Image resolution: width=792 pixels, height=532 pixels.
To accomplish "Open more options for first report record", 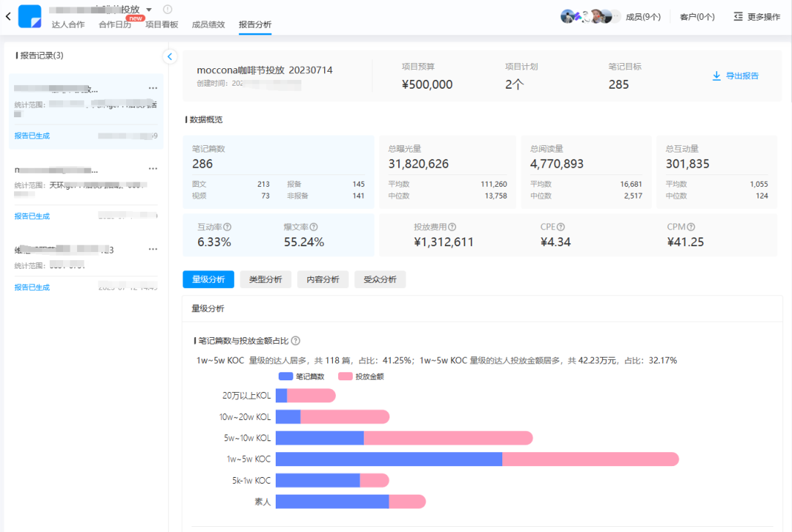I will coord(153,88).
